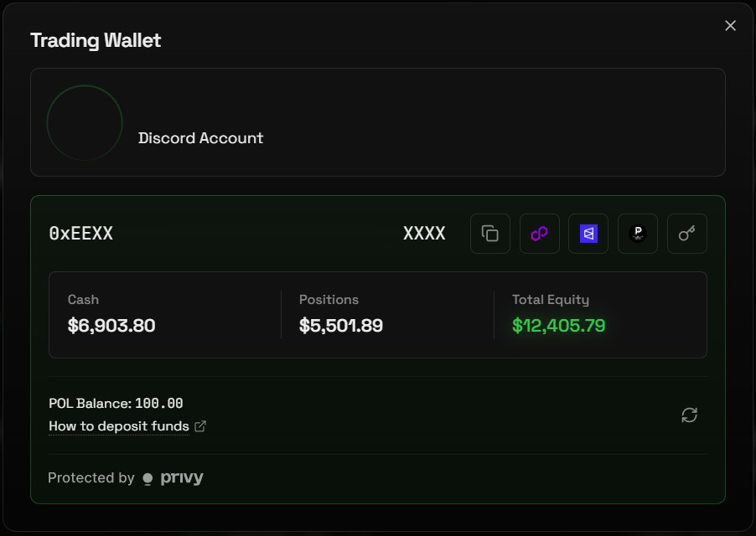Open the purple Polygon chain-link icon
Screen dimensions: 756x536
click(539, 234)
